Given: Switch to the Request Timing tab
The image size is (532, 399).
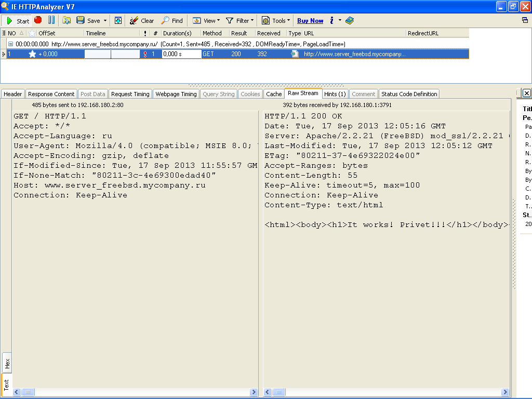Looking at the screenshot, I should click(130, 94).
